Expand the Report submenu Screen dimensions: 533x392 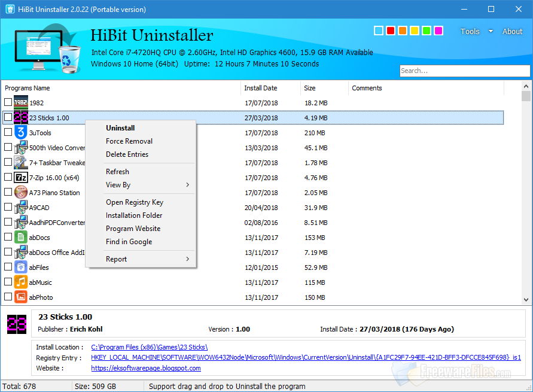[116, 259]
